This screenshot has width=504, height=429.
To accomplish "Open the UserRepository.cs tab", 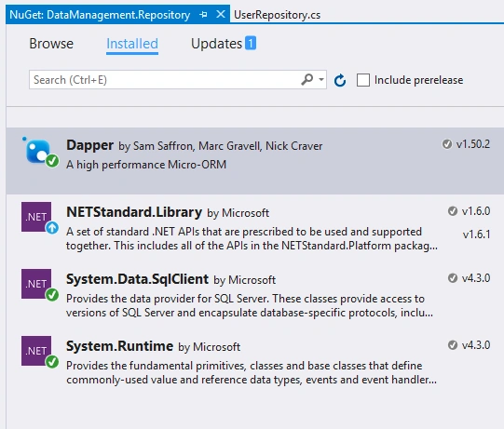I will (277, 15).
